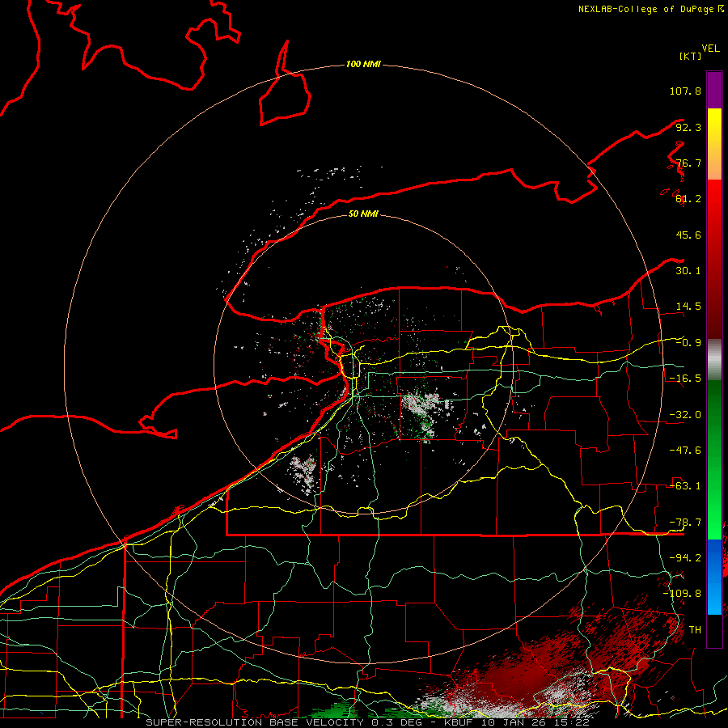Image resolution: width=728 pixels, height=728 pixels.
Task: Select the 45.6 scale value
Action: pos(688,235)
